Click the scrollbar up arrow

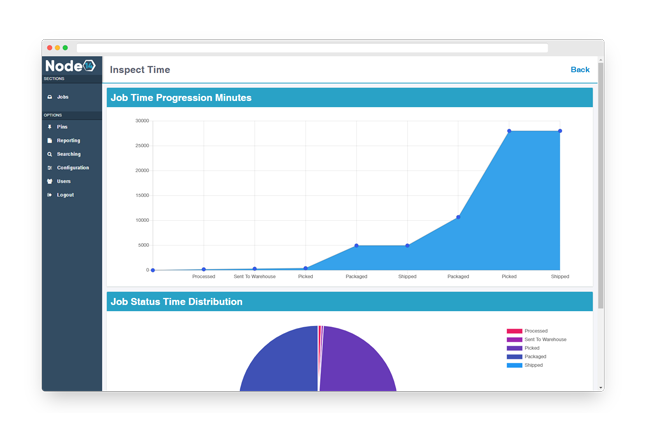coord(600,60)
